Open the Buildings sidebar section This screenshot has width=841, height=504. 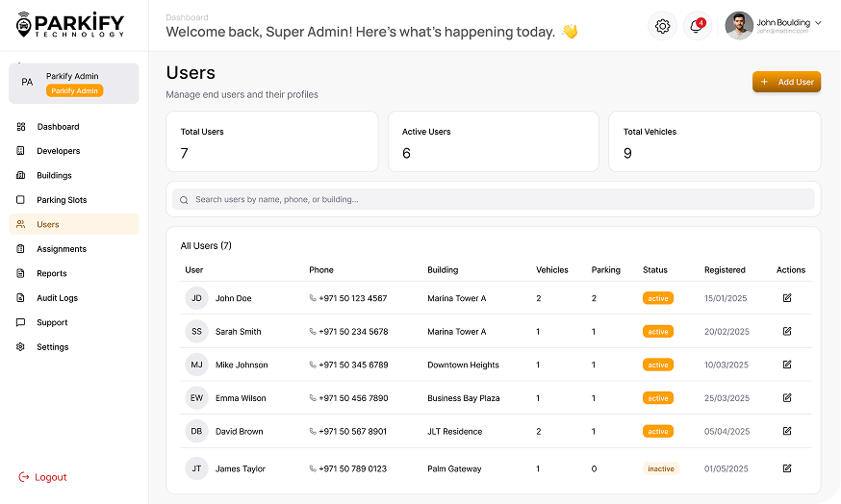click(x=54, y=176)
